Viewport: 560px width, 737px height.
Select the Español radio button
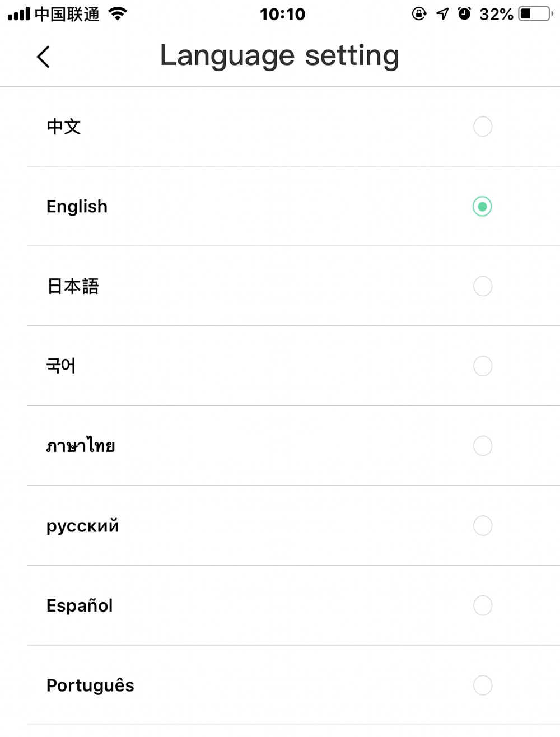pyautogui.click(x=483, y=605)
